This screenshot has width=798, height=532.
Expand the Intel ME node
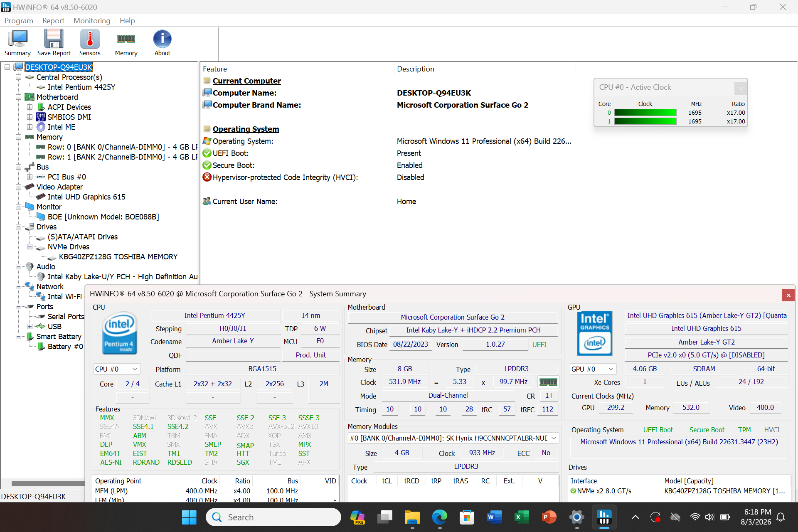tap(30, 127)
